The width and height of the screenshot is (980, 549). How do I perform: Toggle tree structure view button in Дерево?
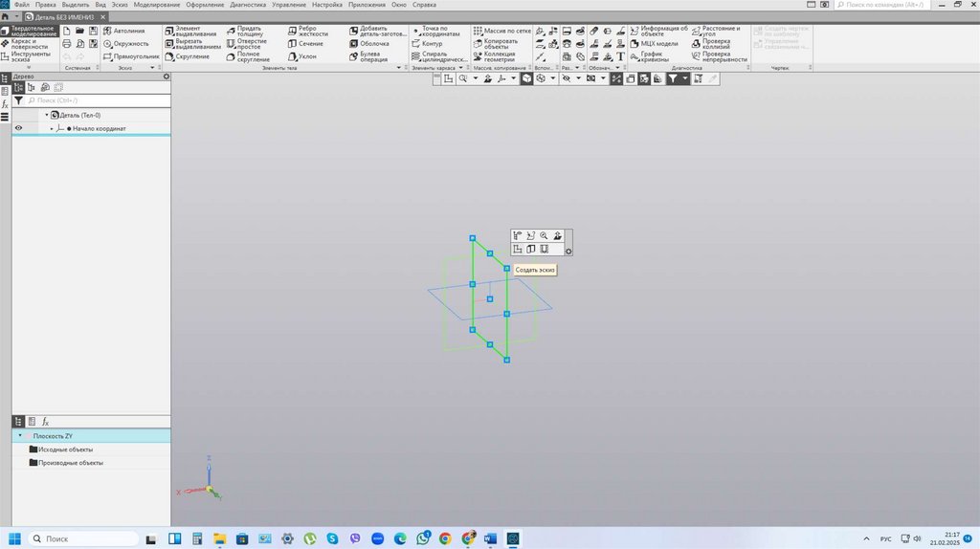(x=18, y=87)
